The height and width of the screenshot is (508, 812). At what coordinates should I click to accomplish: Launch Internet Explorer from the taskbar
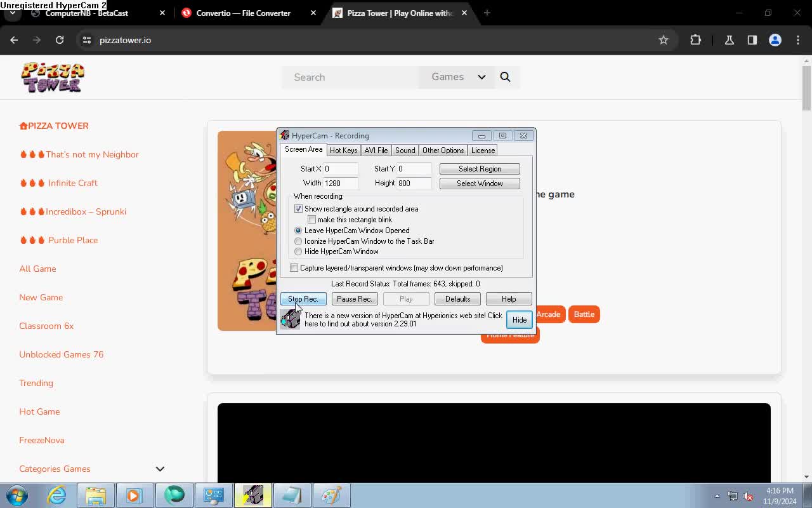point(57,495)
